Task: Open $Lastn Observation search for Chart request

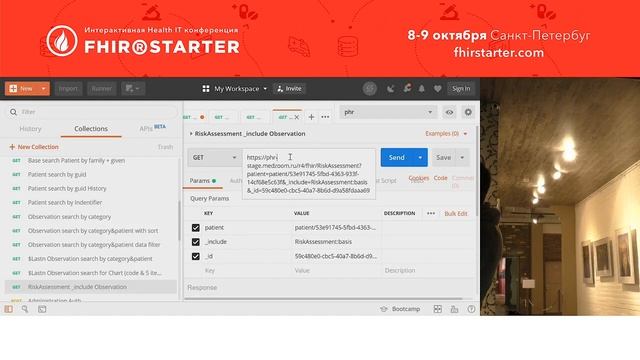Action: (x=92, y=273)
